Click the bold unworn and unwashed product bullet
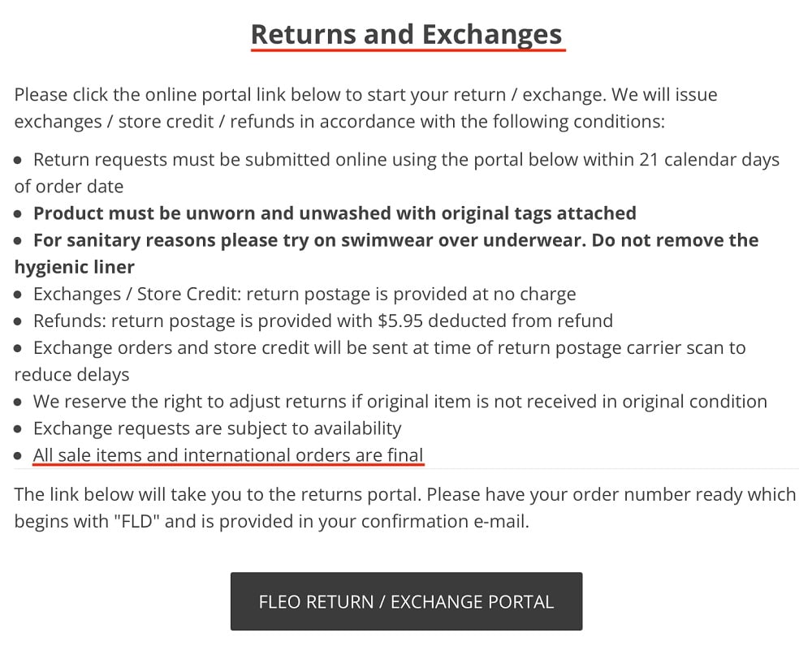This screenshot has height=663, width=812. click(334, 213)
